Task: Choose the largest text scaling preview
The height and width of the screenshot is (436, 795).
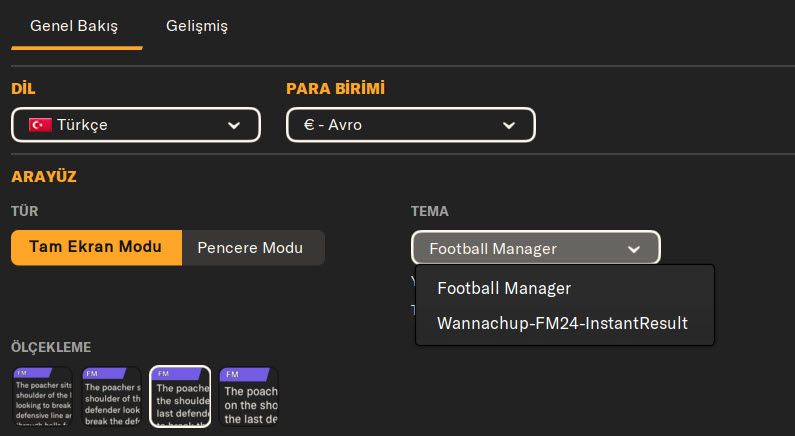Action: tap(248, 396)
